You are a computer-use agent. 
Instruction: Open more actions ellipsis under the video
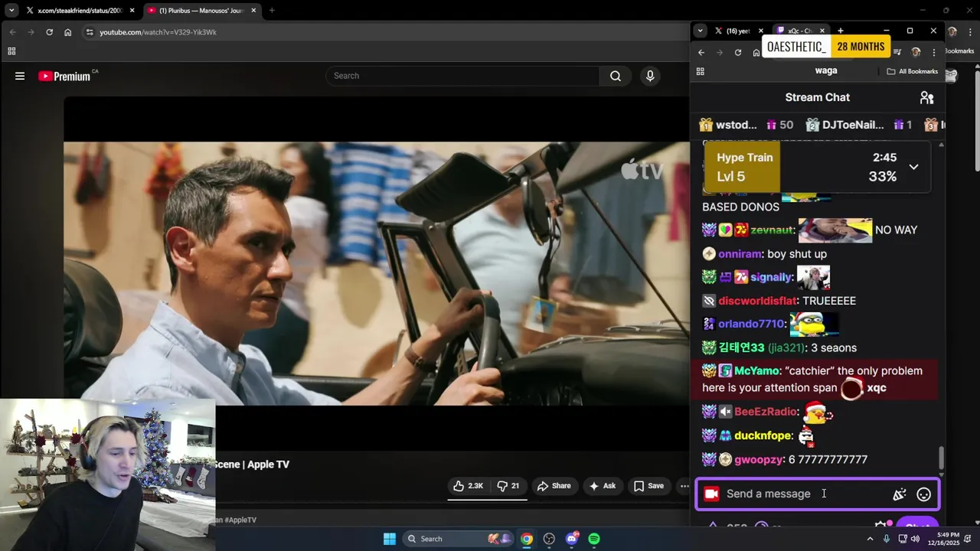tap(684, 486)
